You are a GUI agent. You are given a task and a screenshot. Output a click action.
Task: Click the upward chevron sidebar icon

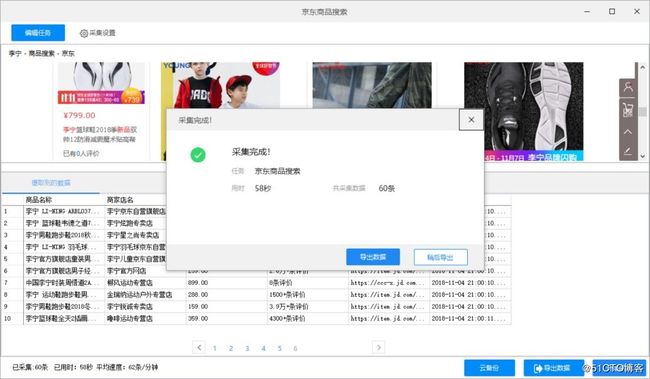tap(628, 132)
